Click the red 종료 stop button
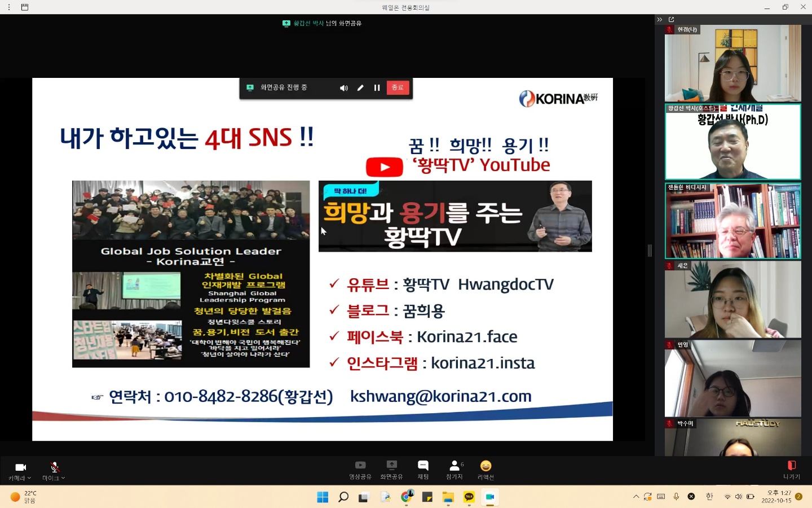 click(x=398, y=87)
